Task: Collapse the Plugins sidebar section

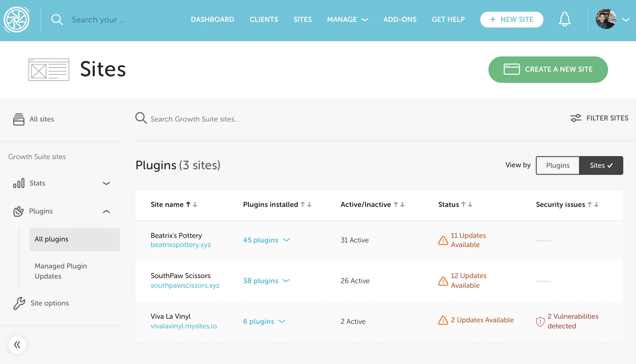Action: (x=106, y=211)
